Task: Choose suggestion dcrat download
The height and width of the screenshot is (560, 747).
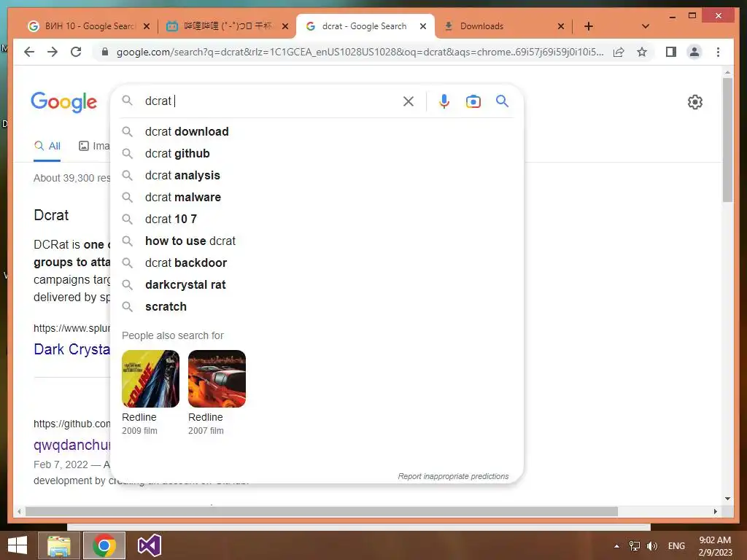Action: tap(317, 131)
